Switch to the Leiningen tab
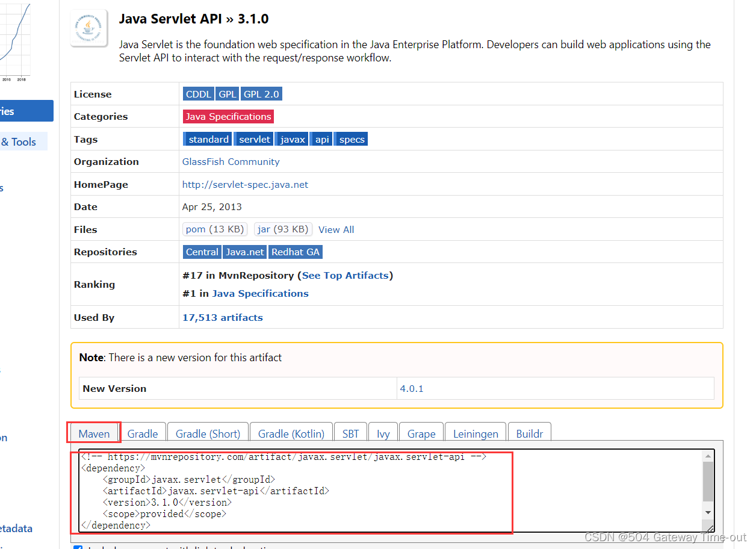756x549 pixels. coord(476,433)
